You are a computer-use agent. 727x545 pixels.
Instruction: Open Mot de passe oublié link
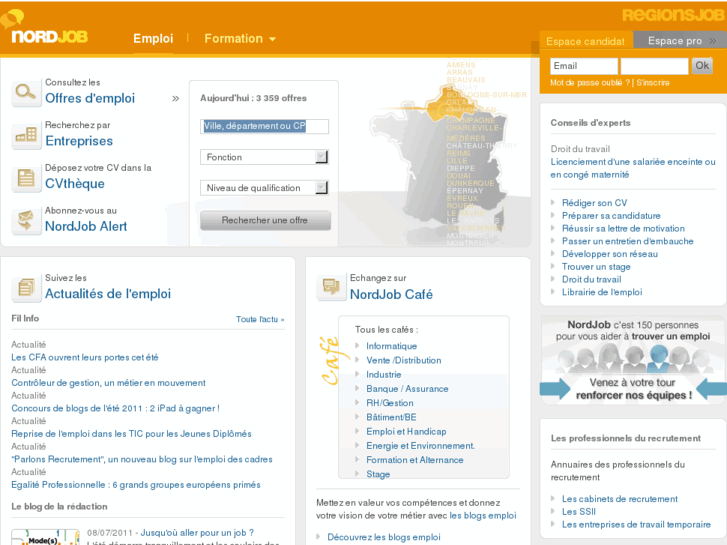590,83
